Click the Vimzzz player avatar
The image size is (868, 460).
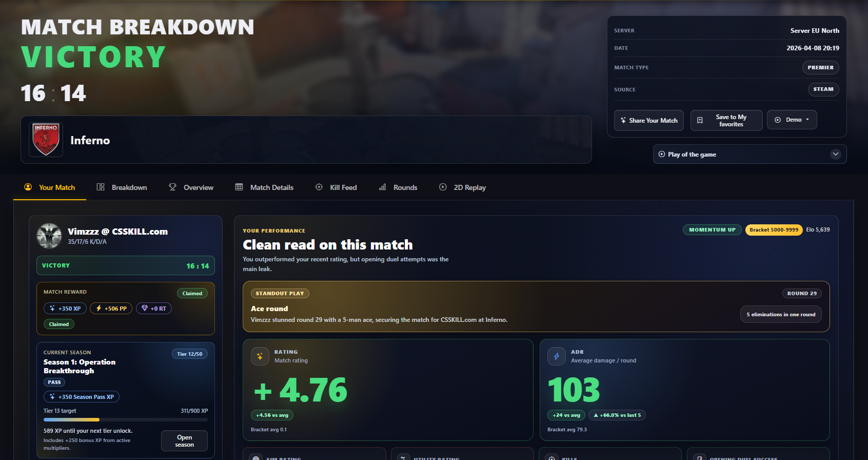tap(49, 236)
